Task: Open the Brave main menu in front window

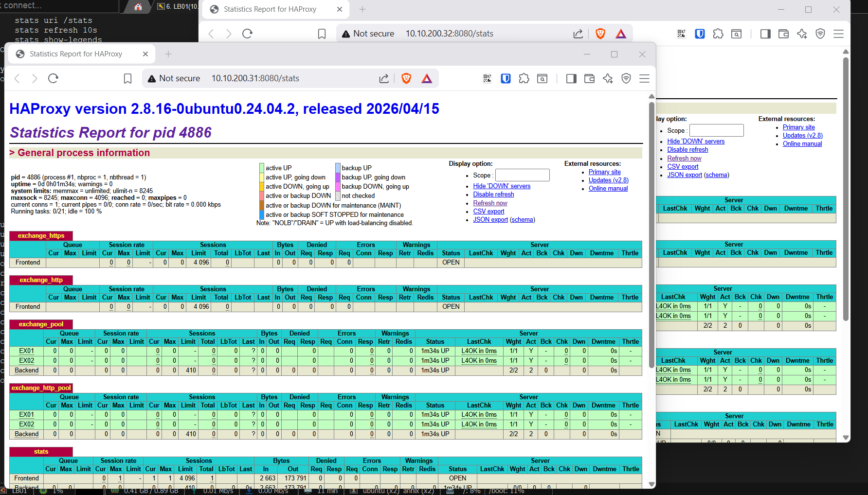Action: pyautogui.click(x=644, y=78)
